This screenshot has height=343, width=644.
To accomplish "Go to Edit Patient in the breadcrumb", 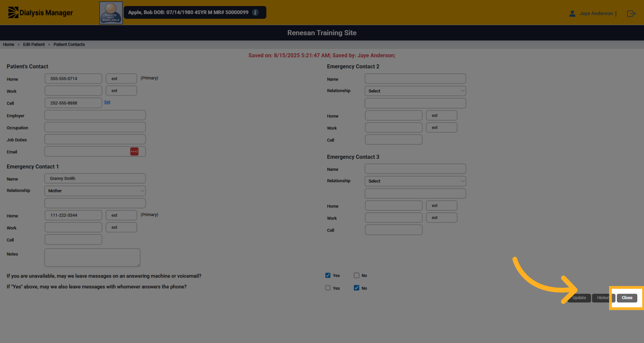I will point(34,44).
